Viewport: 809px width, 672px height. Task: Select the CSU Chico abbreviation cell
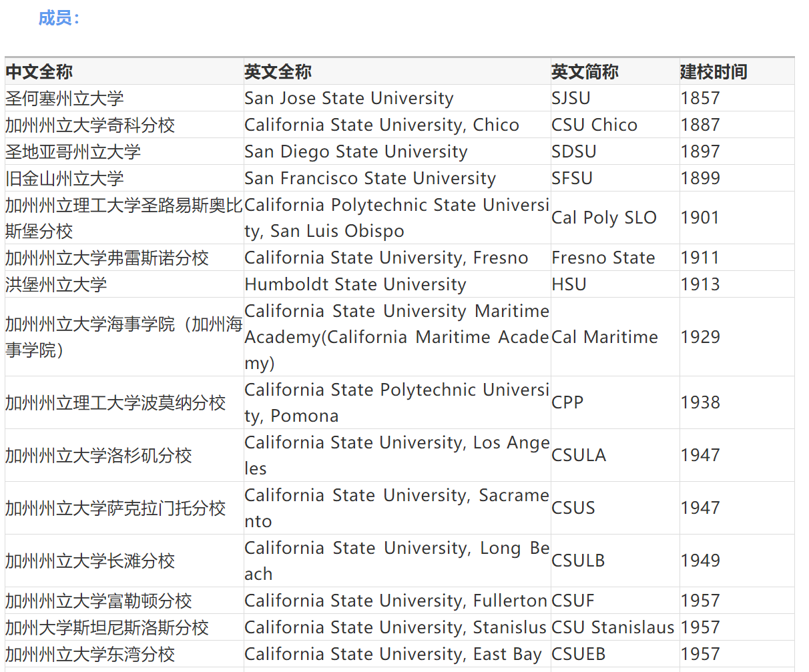(x=594, y=125)
